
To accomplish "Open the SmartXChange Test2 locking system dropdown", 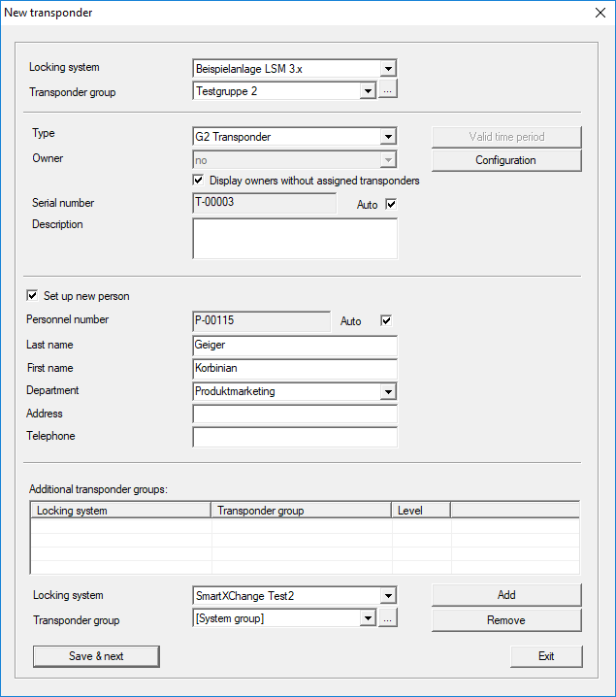I will [388, 596].
